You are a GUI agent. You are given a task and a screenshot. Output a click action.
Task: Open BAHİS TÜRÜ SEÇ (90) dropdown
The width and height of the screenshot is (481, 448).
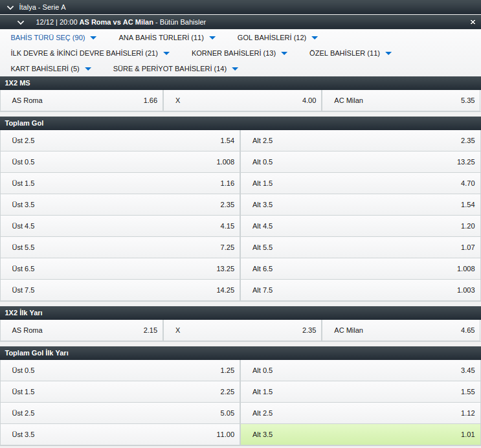click(53, 38)
